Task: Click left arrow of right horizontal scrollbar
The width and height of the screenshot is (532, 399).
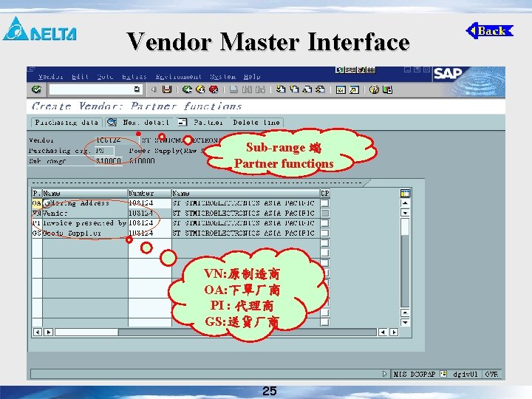Action: (x=383, y=332)
